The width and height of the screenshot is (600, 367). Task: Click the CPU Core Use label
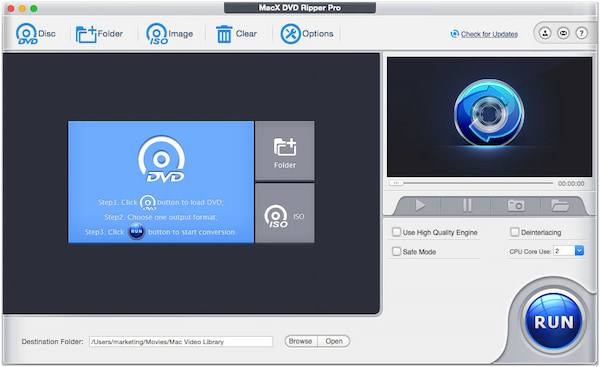pyautogui.click(x=530, y=251)
